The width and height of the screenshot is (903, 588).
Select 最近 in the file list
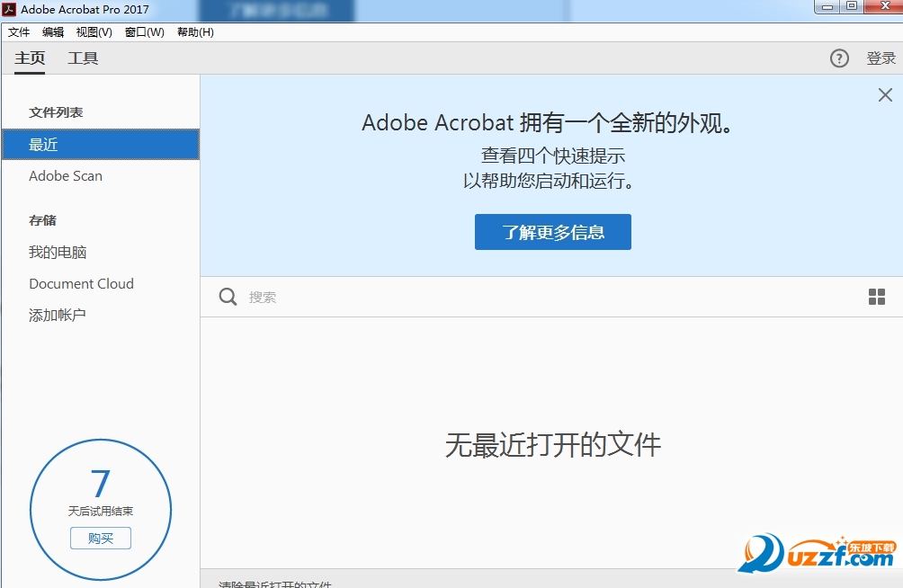click(100, 145)
